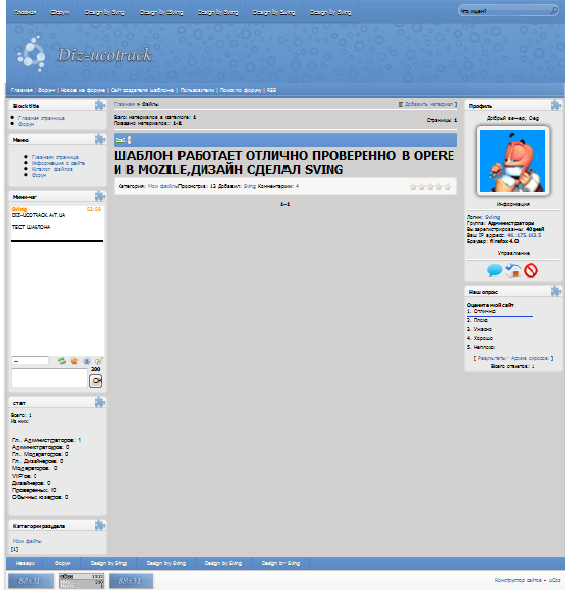Open the smiley picker in mini-chat
565x595 pixels.
click(74, 361)
